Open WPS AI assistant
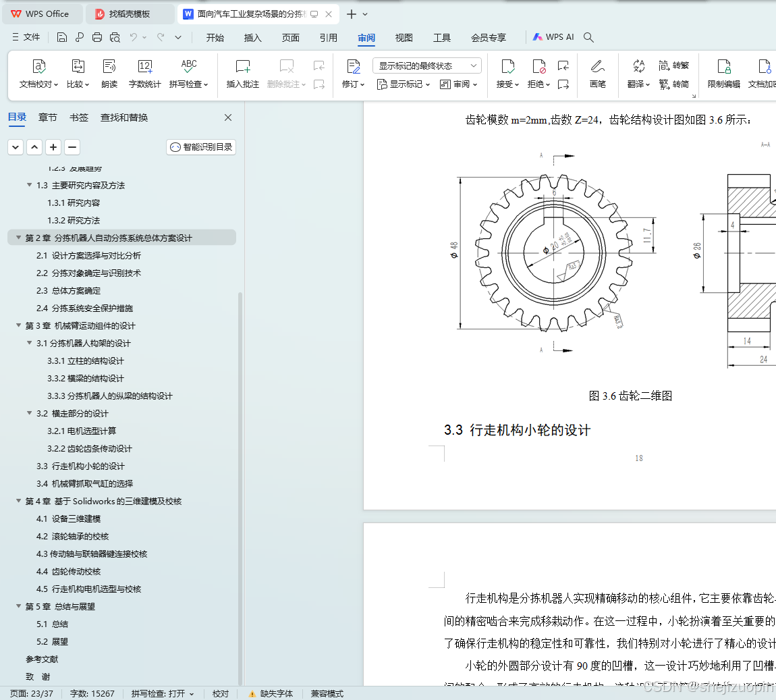This screenshot has width=776, height=700. [x=553, y=37]
